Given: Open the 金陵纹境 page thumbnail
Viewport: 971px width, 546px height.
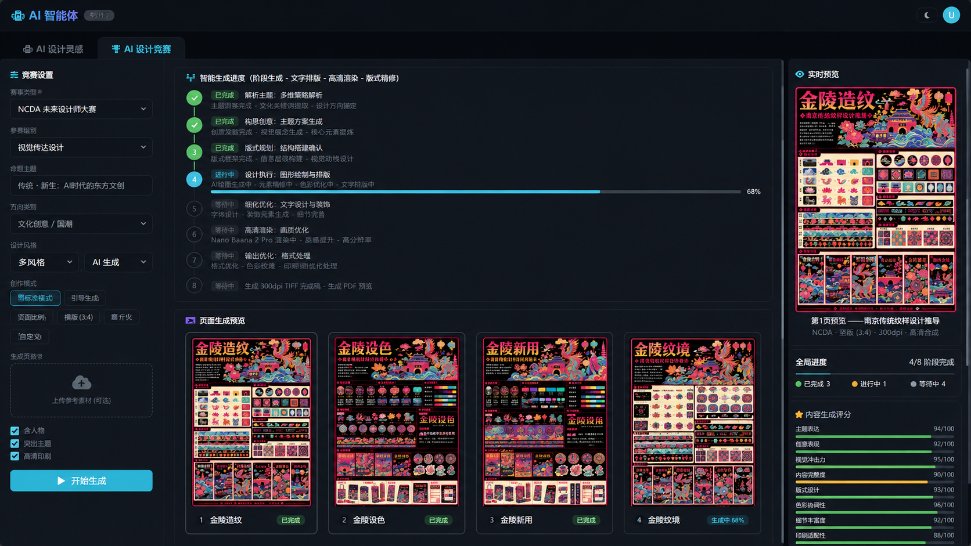Looking at the screenshot, I should pyautogui.click(x=692, y=422).
